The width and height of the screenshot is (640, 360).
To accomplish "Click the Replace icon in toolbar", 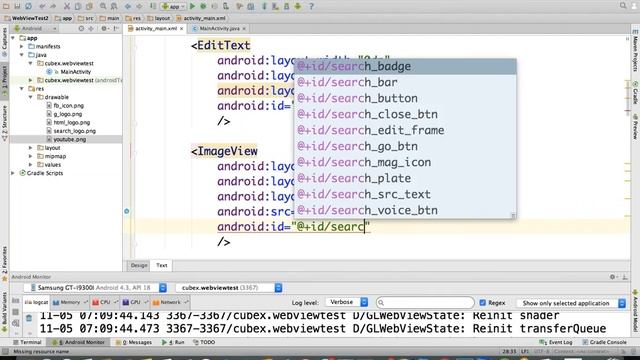I will (x=114, y=6).
